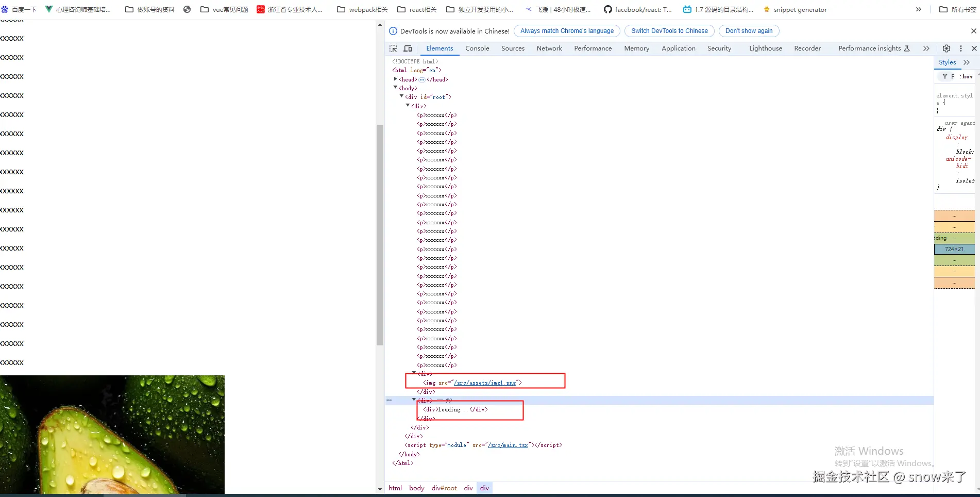Open the Performance insights tab
The width and height of the screenshot is (980, 497).
[x=874, y=48]
